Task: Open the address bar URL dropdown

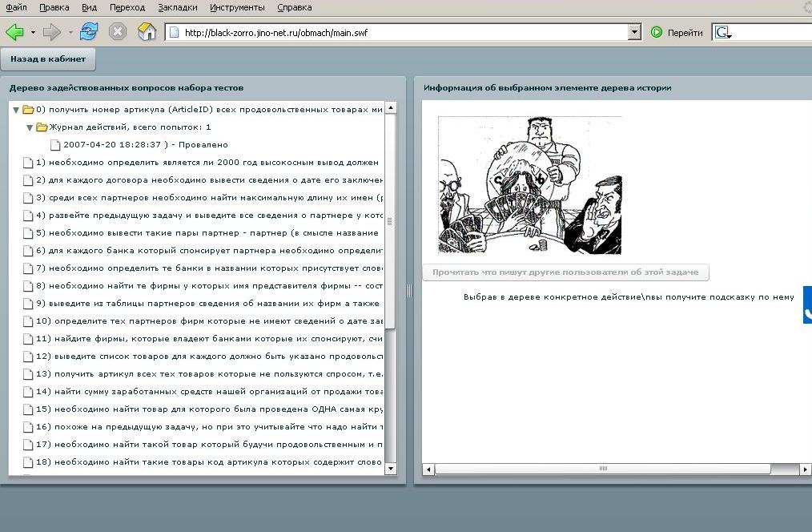Action: click(x=635, y=32)
